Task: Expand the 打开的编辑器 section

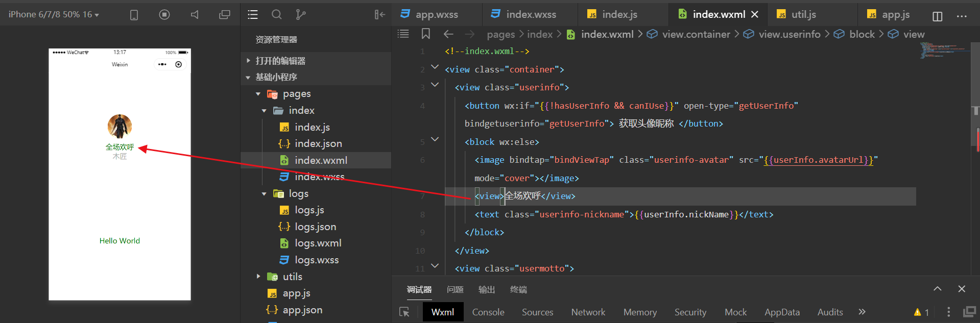Action: click(316, 61)
